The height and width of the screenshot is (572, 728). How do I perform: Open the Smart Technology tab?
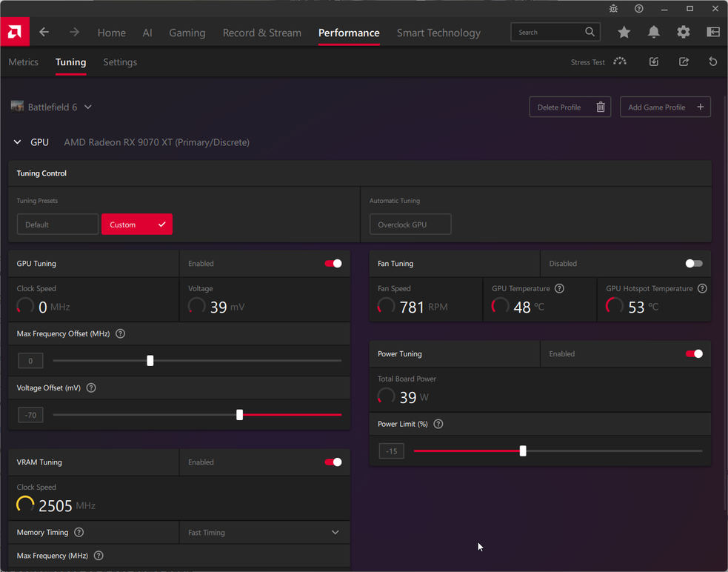438,33
